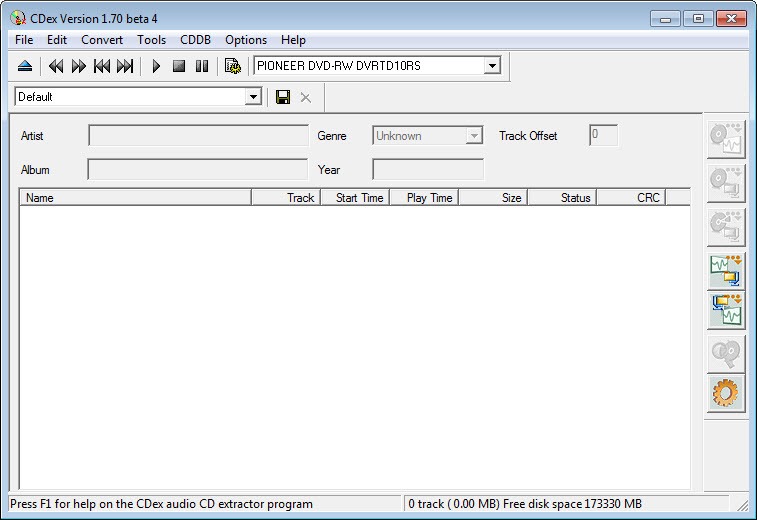Image resolution: width=757 pixels, height=520 pixels.
Task: Go to previous track button
Action: [x=102, y=66]
